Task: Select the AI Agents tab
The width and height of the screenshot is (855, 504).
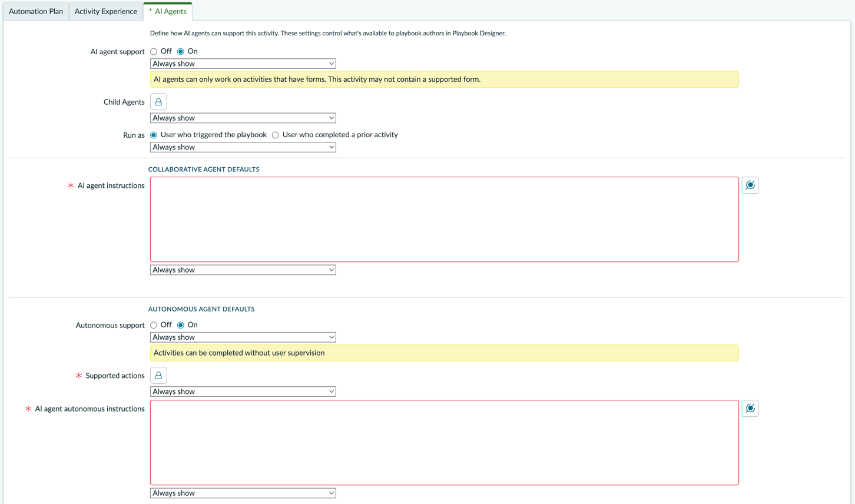Action: click(x=168, y=11)
